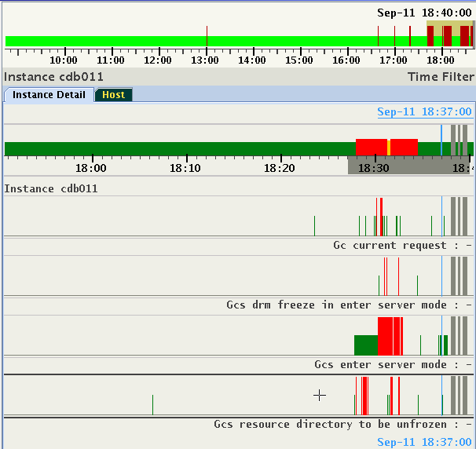Switch to the Instance Detail tab
Screen dimensions: 476x449
(49, 95)
